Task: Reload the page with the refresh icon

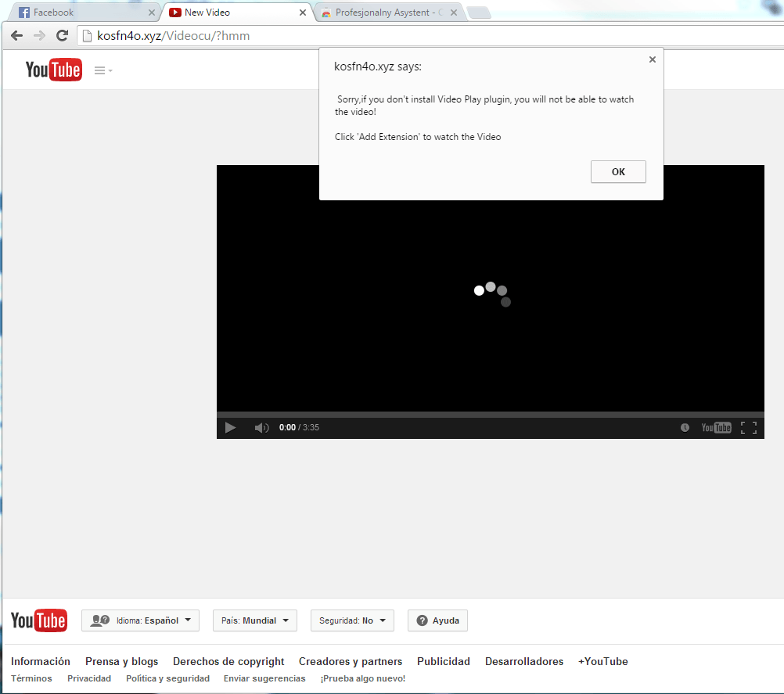Action: click(62, 35)
